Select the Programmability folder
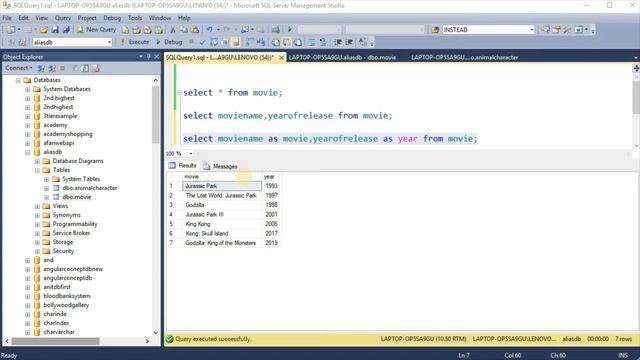Image resolution: width=640 pixels, height=360 pixels. point(75,224)
